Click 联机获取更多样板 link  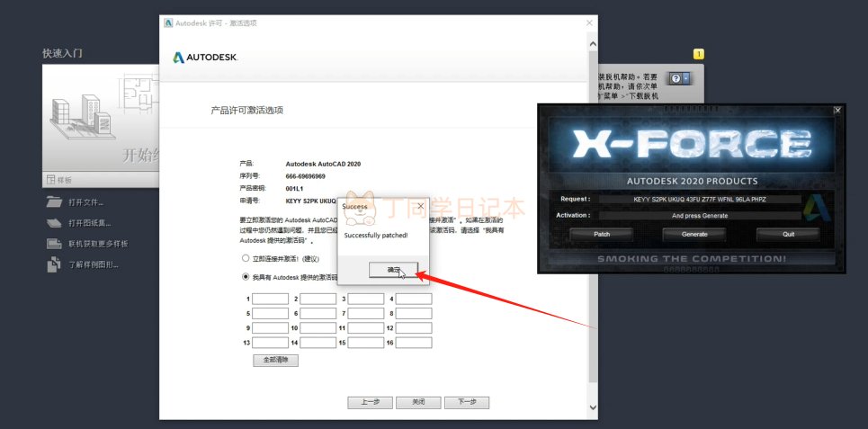click(99, 244)
